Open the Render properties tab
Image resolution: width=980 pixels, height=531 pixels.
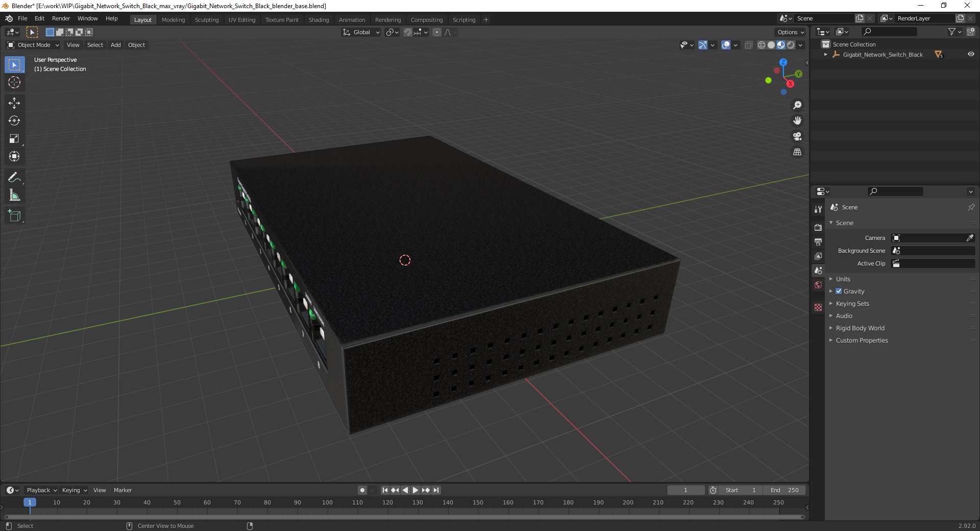818,227
